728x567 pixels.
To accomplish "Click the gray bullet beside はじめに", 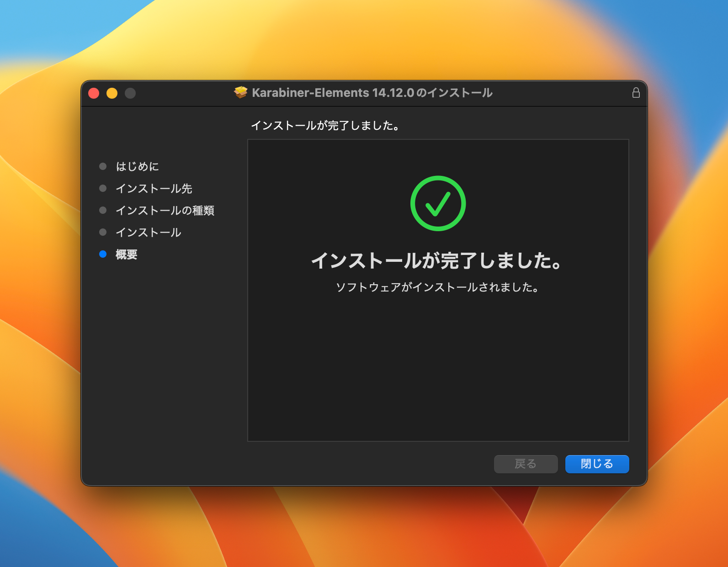I will (x=103, y=166).
